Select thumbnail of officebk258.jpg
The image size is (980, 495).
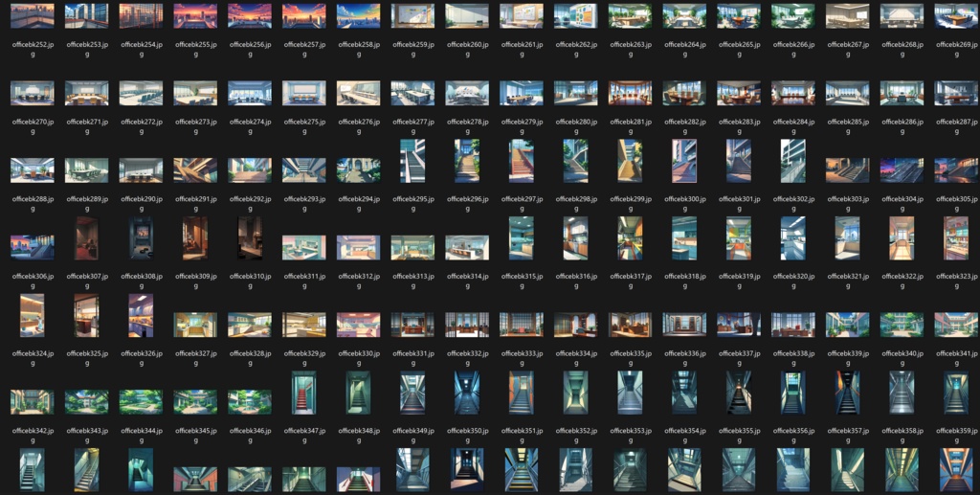tap(359, 16)
